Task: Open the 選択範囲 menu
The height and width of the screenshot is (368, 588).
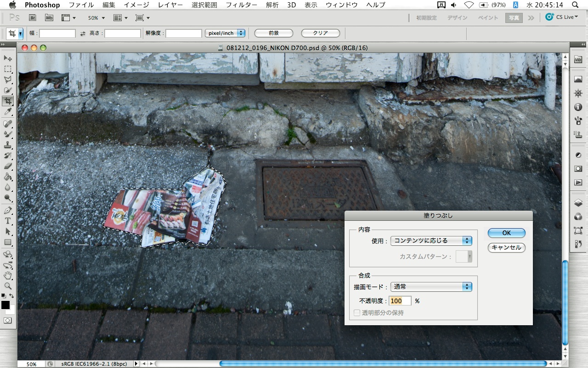Action: pos(204,5)
